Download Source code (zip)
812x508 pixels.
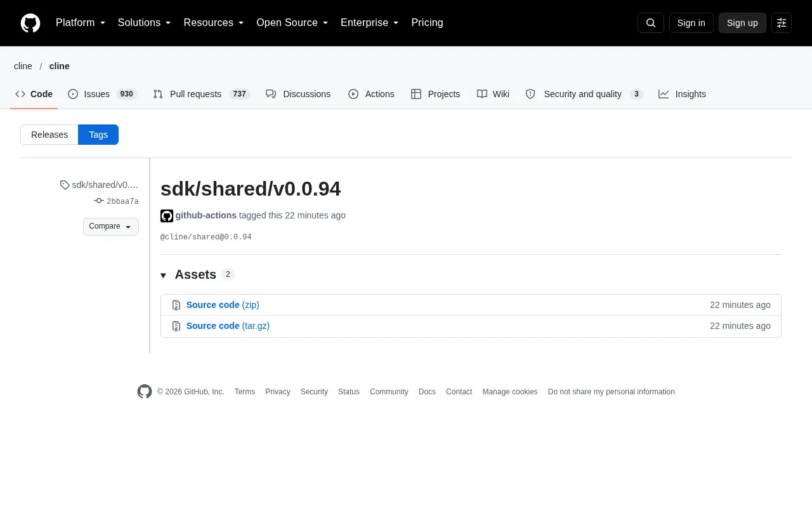coord(223,305)
